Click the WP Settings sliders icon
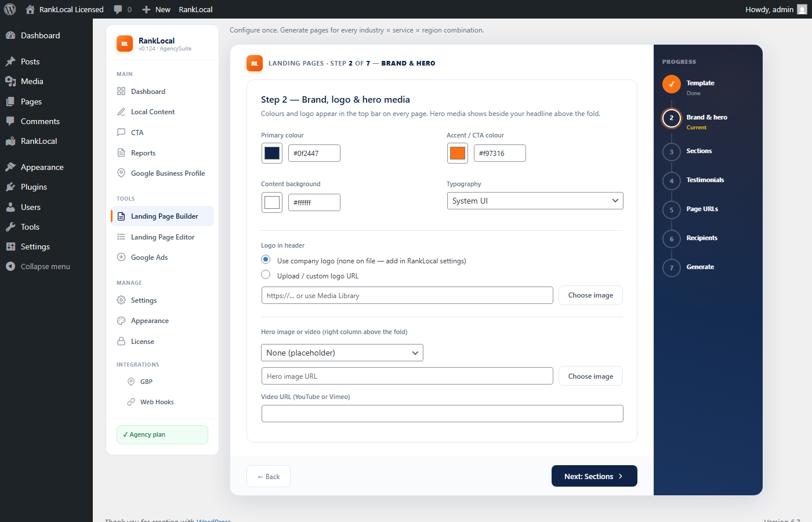This screenshot has height=522, width=812. pos(10,246)
